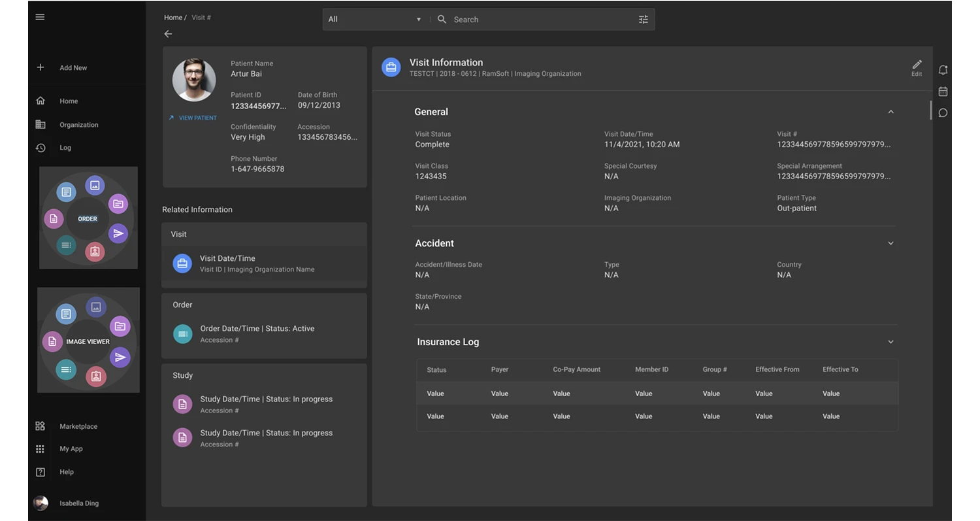Collapse the General section

890,112
